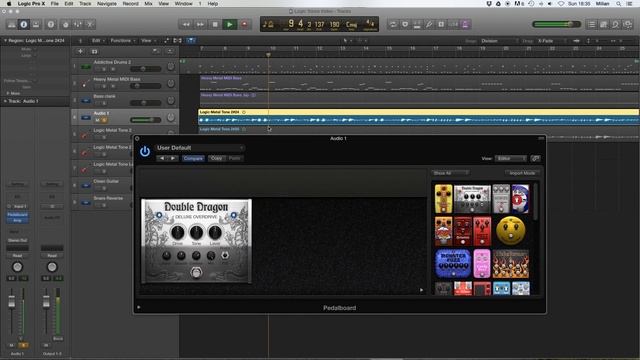Open the Mix menu in menu bar
Image resolution: width=640 pixels, height=360 pixels.
pos(149,4)
